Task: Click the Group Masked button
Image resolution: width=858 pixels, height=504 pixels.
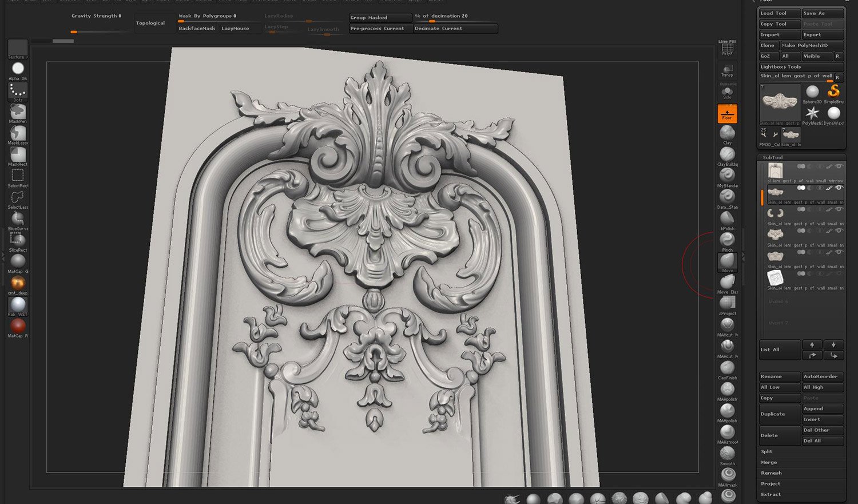Action: [x=381, y=18]
